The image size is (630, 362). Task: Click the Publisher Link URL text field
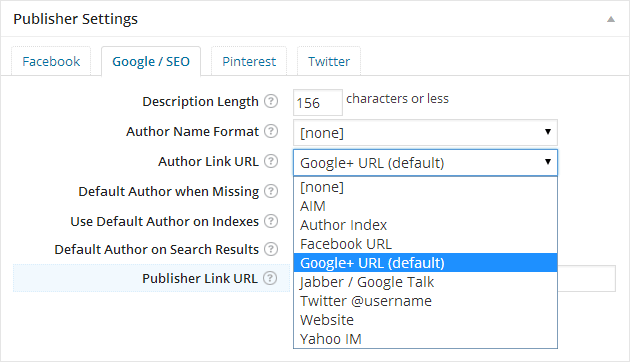(x=586, y=278)
